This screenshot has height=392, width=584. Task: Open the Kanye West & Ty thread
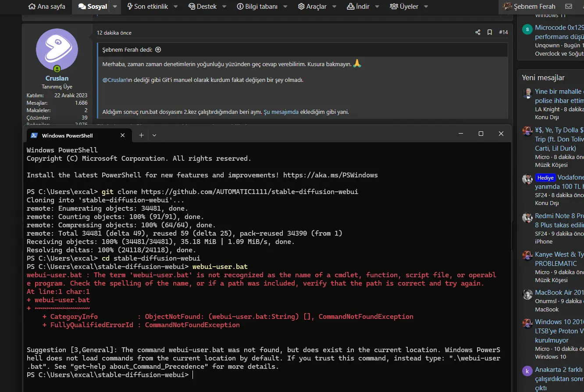click(x=559, y=259)
